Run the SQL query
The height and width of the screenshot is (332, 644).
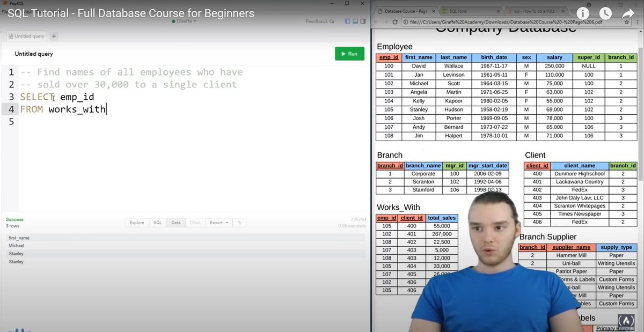(349, 54)
